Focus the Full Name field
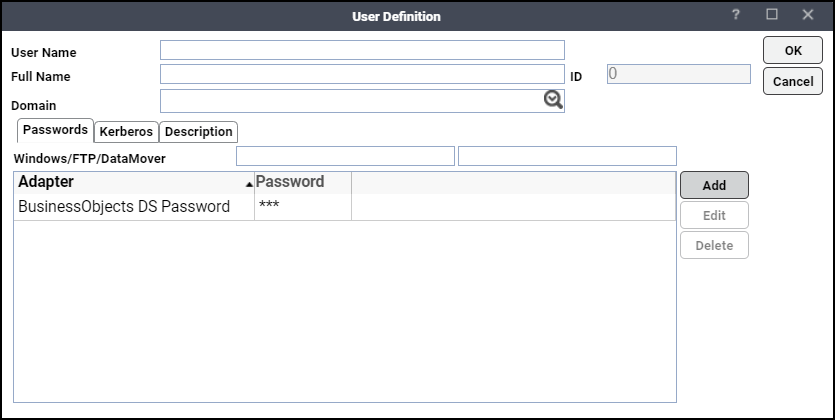The width and height of the screenshot is (835, 420). pyautogui.click(x=362, y=75)
